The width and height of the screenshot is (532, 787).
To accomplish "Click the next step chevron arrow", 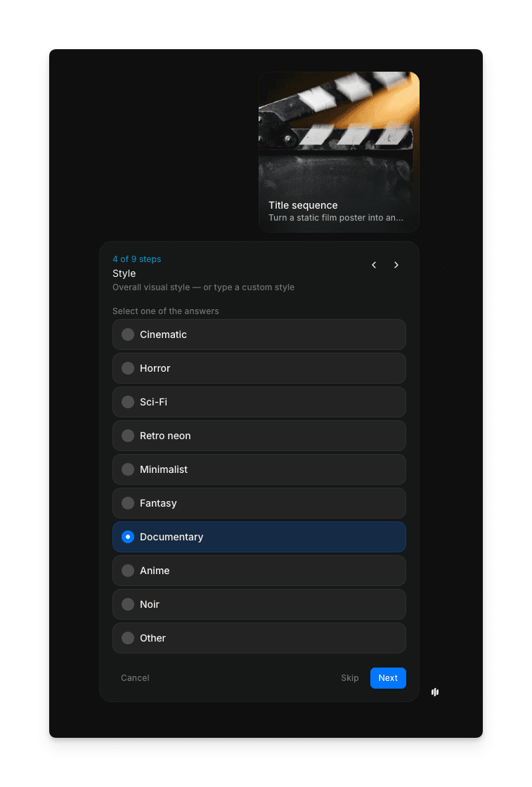I will pos(396,265).
